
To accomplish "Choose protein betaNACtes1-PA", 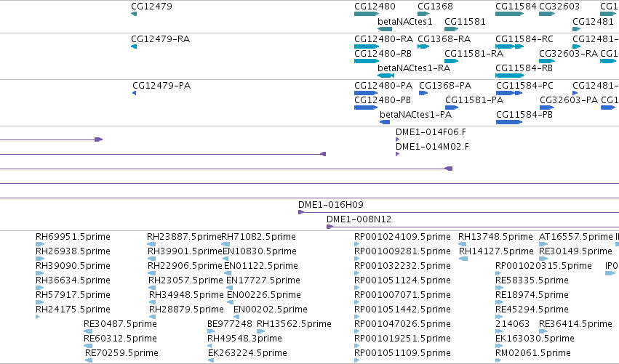I will 385,122.
